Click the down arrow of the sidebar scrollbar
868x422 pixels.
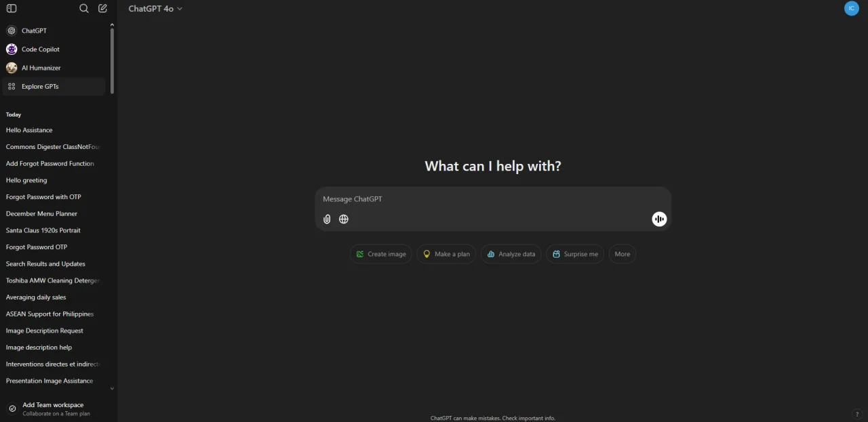click(x=112, y=389)
